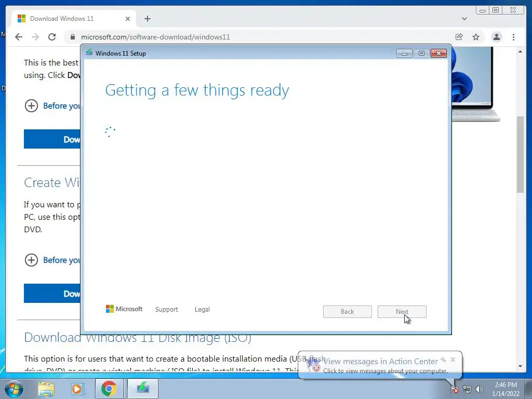Click the taskbar clock showing 2:46 PM
The image size is (532, 399).
pyautogui.click(x=506, y=389)
